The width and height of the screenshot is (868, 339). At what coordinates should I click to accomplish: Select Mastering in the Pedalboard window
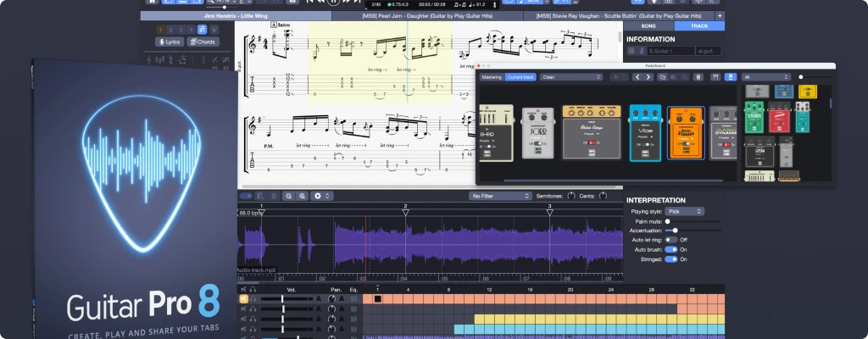pyautogui.click(x=492, y=77)
